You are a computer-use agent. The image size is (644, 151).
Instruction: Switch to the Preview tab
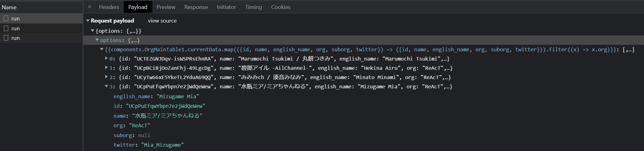point(166,7)
